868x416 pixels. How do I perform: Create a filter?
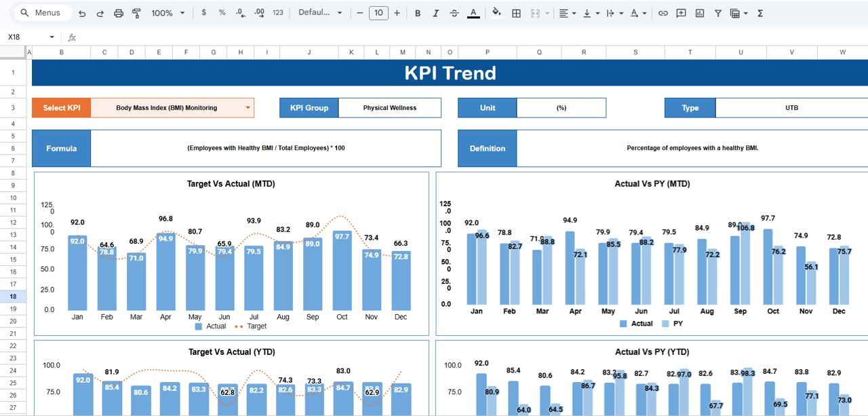(717, 12)
